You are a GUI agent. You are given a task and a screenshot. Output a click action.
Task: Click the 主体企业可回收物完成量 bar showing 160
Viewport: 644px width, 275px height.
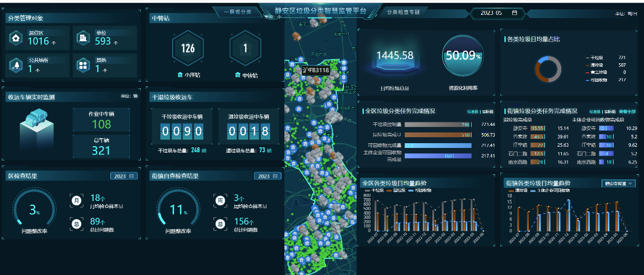click(438, 156)
